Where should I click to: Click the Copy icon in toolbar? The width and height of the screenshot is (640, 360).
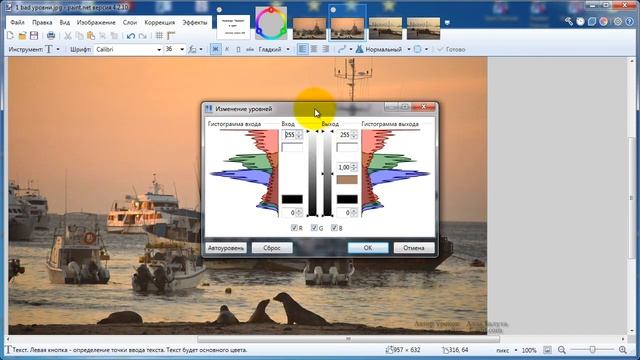click(x=80, y=36)
